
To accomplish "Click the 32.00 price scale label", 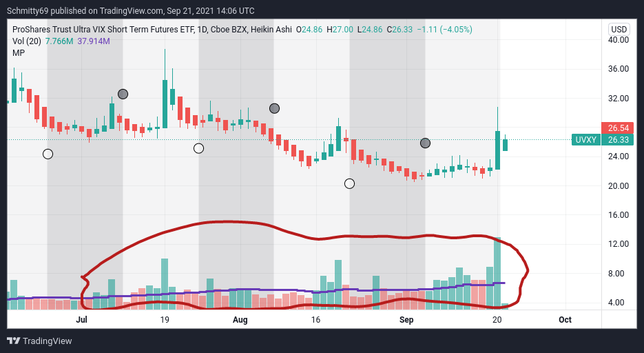I will point(619,98).
